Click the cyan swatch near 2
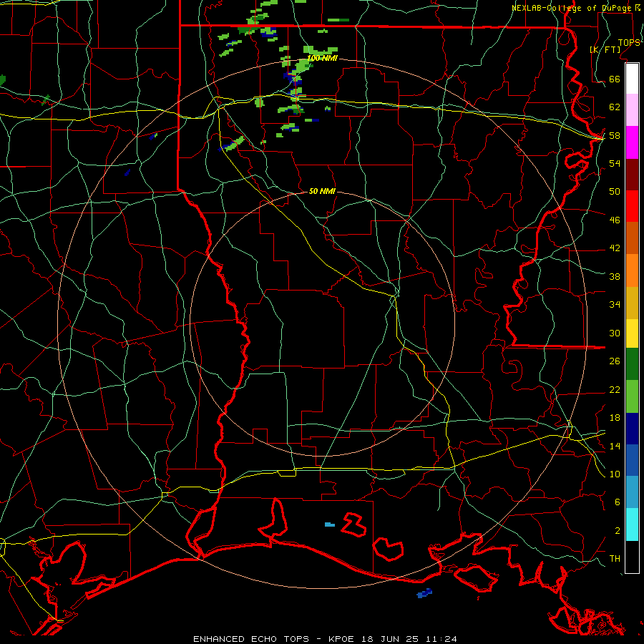This screenshot has width=644, height=644. [x=632, y=525]
